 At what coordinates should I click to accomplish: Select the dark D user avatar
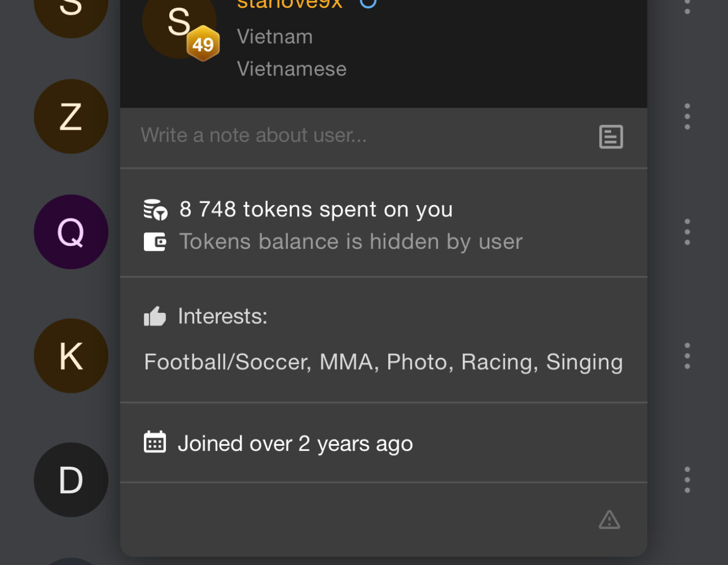click(71, 479)
